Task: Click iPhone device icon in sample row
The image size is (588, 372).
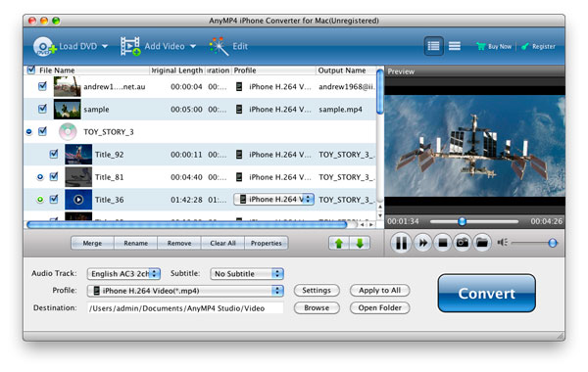Action: tap(239, 110)
